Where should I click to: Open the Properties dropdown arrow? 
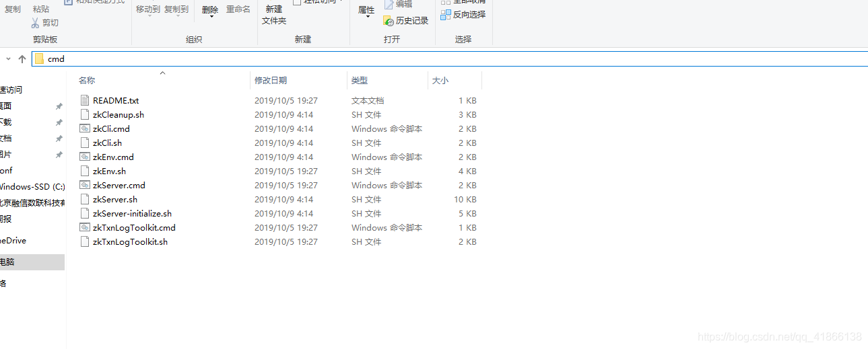tap(368, 17)
